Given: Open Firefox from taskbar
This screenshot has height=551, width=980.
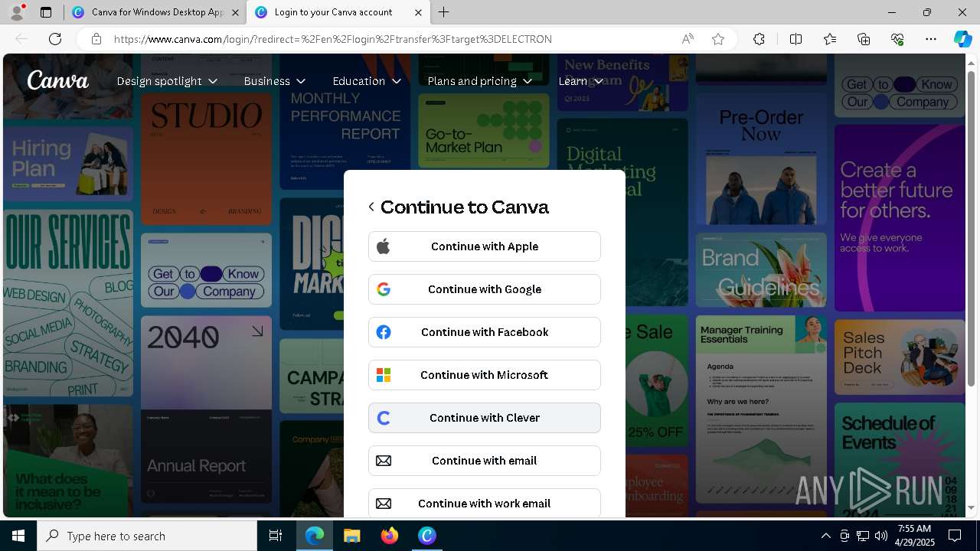Looking at the screenshot, I should pos(389,536).
